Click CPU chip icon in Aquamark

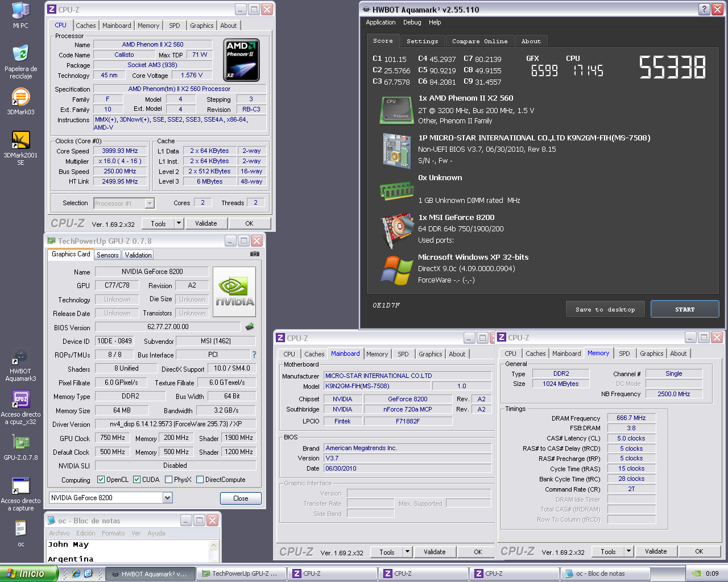click(x=396, y=110)
